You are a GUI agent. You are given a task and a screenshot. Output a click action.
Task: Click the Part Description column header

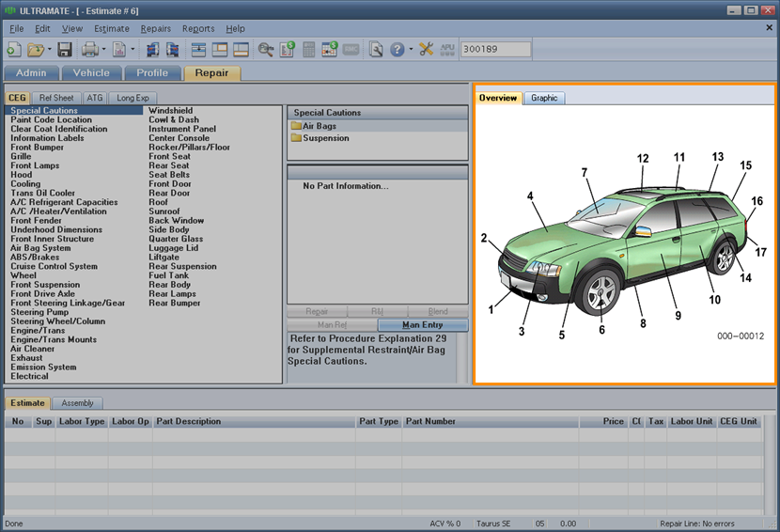tap(189, 422)
